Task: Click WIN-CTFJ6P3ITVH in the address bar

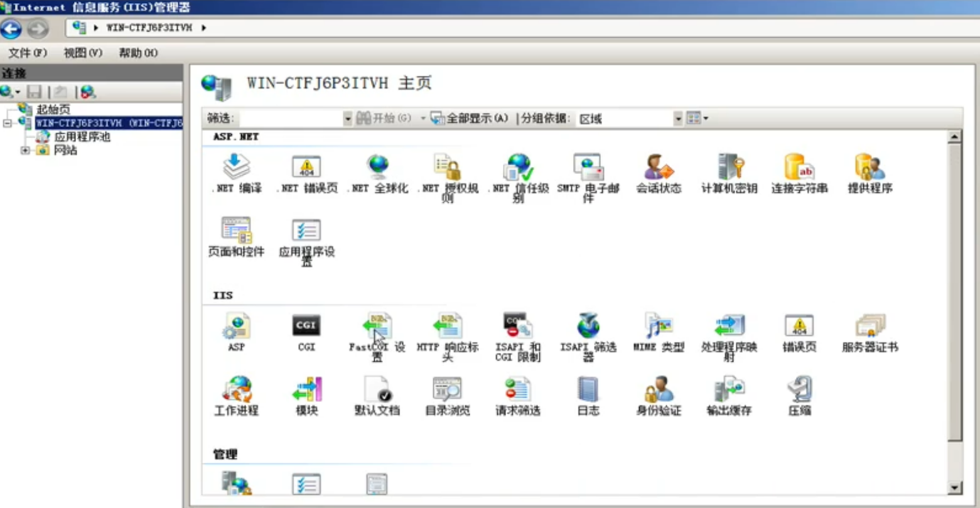Action: click(x=149, y=28)
